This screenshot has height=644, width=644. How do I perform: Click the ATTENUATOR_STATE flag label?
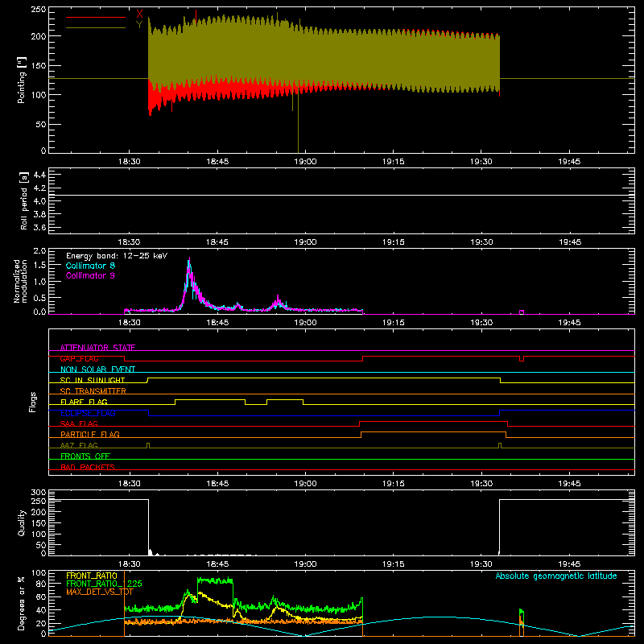pos(97,348)
